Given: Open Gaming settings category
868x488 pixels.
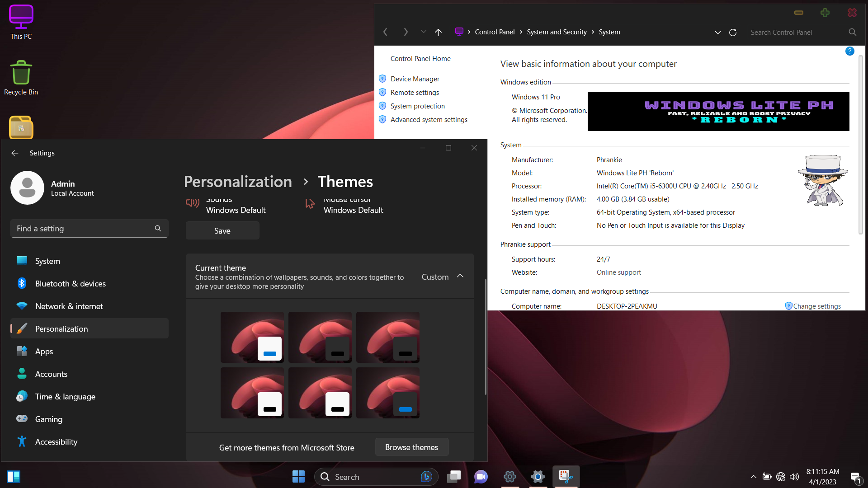Looking at the screenshot, I should (89, 419).
